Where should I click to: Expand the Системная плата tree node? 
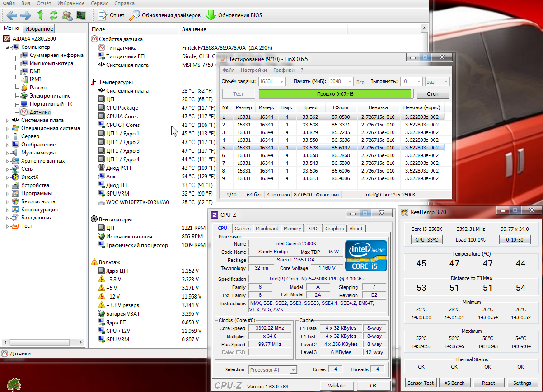(8, 120)
